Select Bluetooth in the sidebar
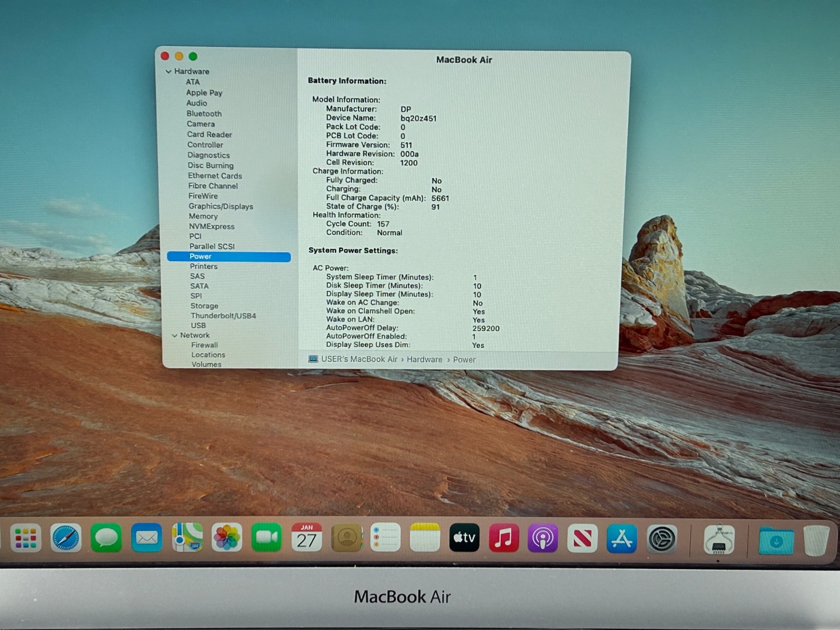840x630 pixels. [x=204, y=113]
